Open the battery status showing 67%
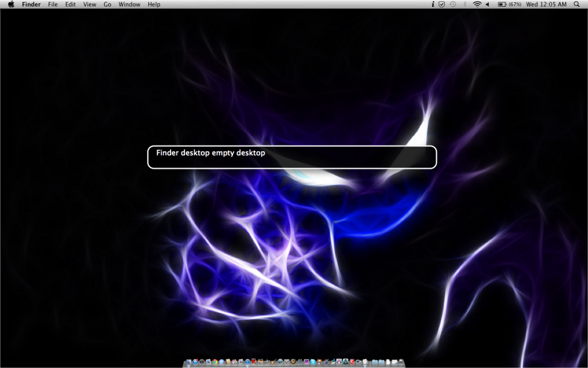Image resolution: width=588 pixels, height=368 pixels. [x=509, y=5]
